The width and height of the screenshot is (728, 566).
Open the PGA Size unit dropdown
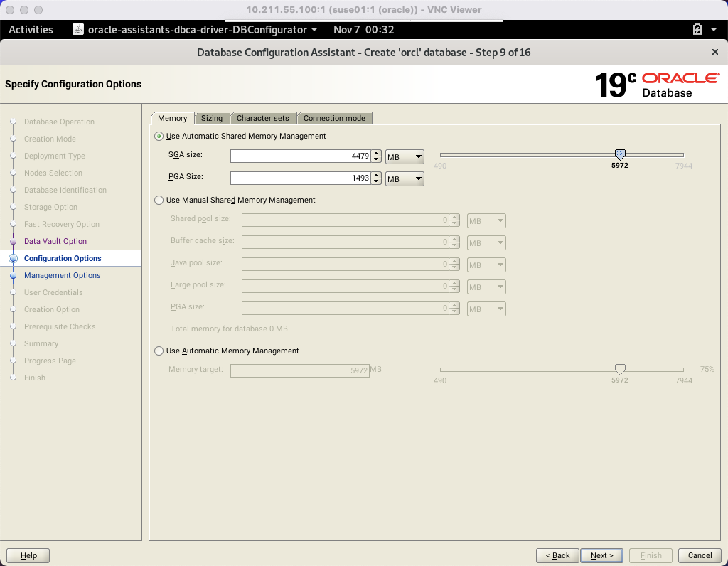(405, 178)
